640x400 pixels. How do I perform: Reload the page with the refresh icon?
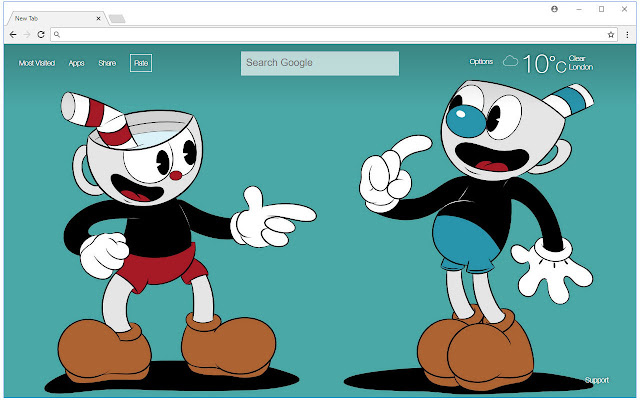(x=41, y=35)
